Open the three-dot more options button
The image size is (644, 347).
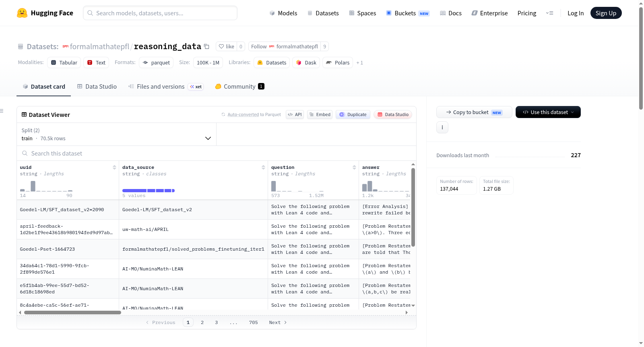coord(442,127)
